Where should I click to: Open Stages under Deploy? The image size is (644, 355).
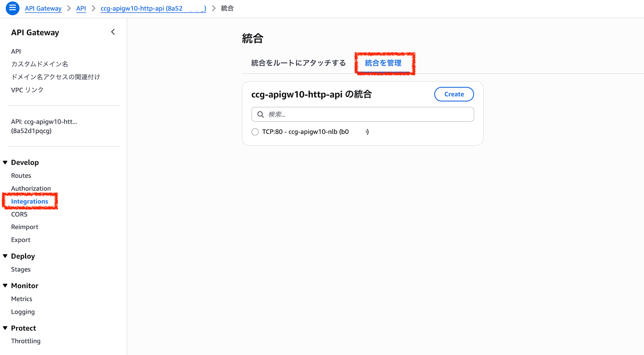(x=21, y=269)
